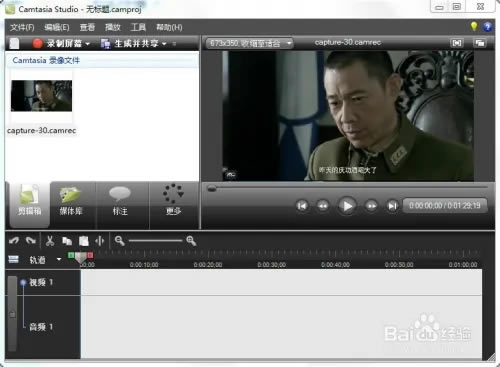500x367 pixels.
Task: Click the blue help question mark icon
Action: click(x=487, y=27)
